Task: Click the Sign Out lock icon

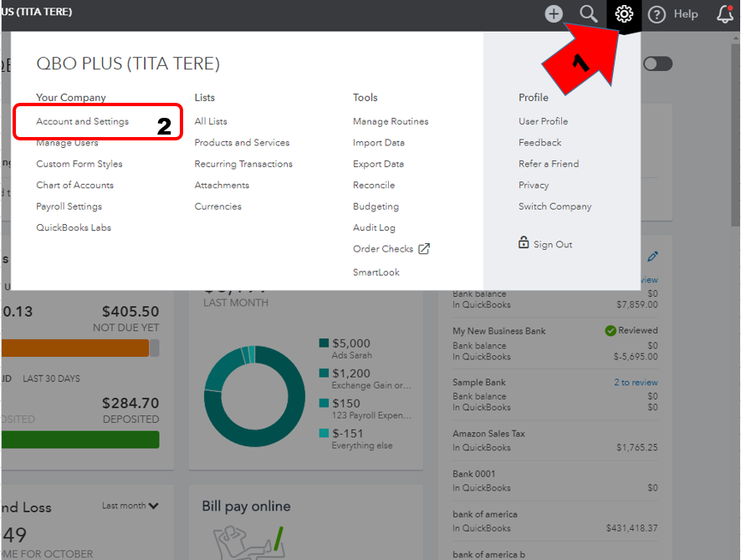Action: [524, 242]
